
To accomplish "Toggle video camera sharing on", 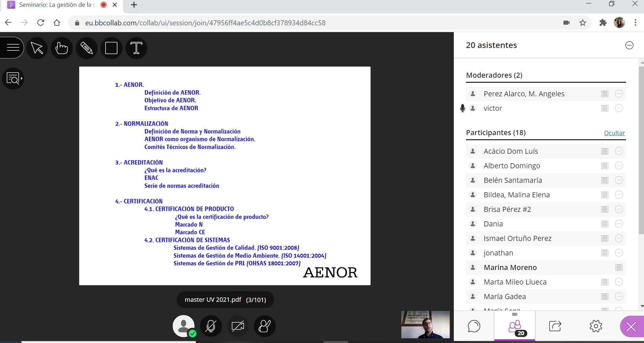I will 238,326.
